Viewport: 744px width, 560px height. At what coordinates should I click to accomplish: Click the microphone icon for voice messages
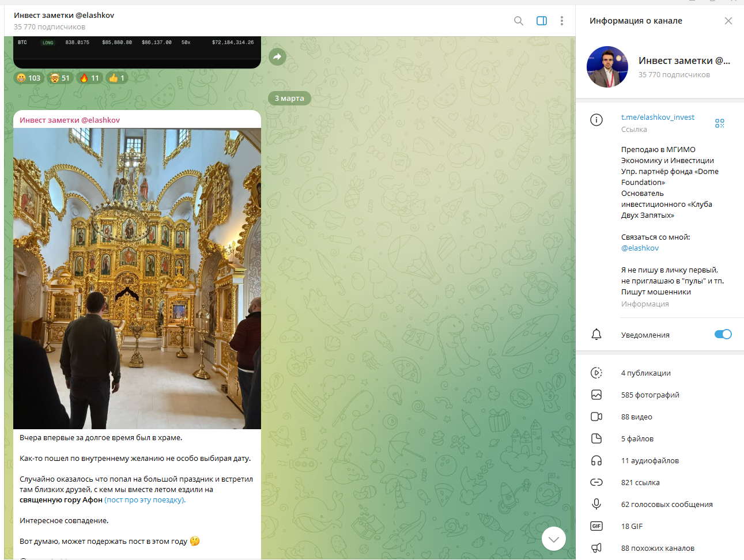click(596, 504)
